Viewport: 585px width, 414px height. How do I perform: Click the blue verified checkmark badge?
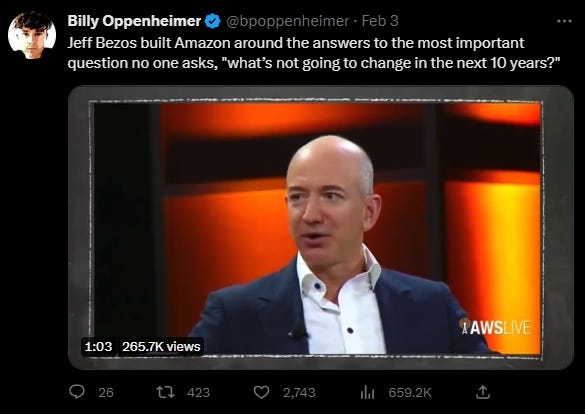pos(213,21)
